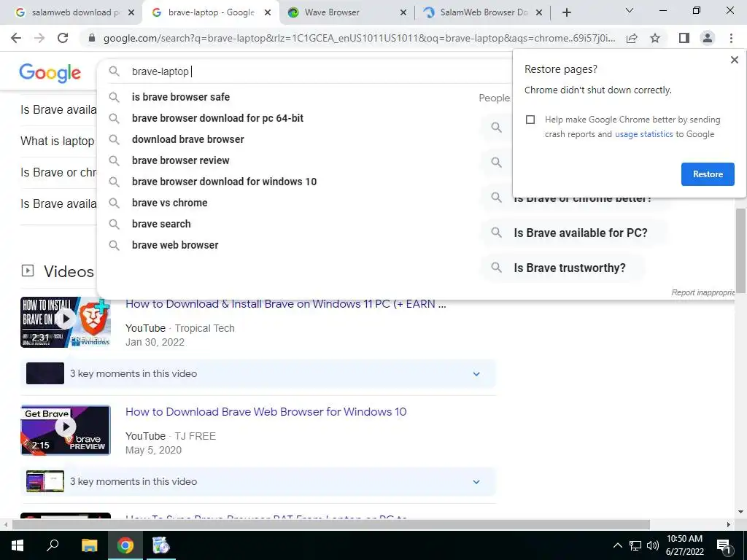Close the salamweb download tab
The width and height of the screenshot is (747, 560).
pyautogui.click(x=131, y=12)
